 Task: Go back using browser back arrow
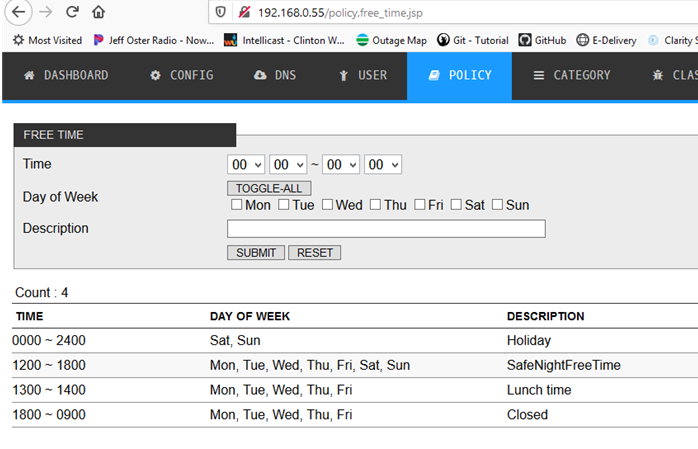pyautogui.click(x=19, y=13)
